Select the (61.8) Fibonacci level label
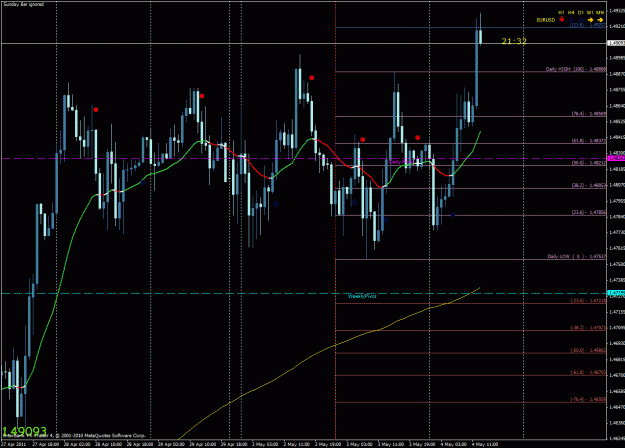The width and height of the screenshot is (625, 448). (589, 141)
